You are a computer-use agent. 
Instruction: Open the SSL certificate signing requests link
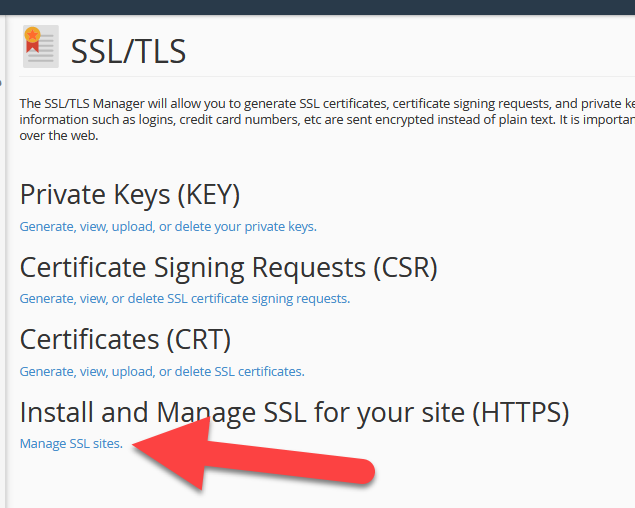185,299
